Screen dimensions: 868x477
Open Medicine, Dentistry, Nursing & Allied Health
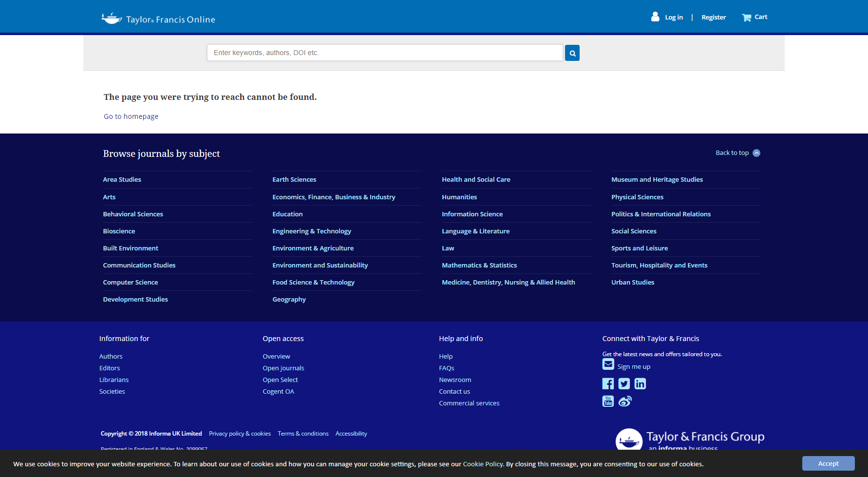[x=509, y=283]
